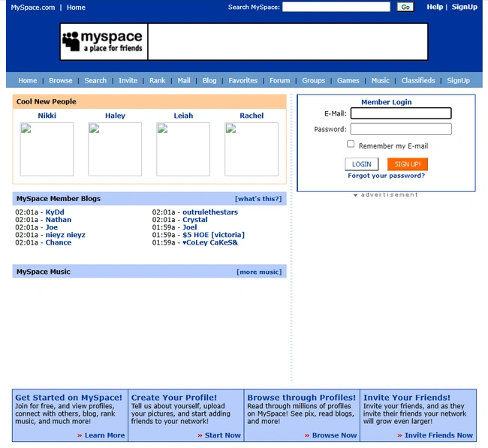Open Rachel's profile thumbnail
This screenshot has height=448, width=488.
(252, 149)
